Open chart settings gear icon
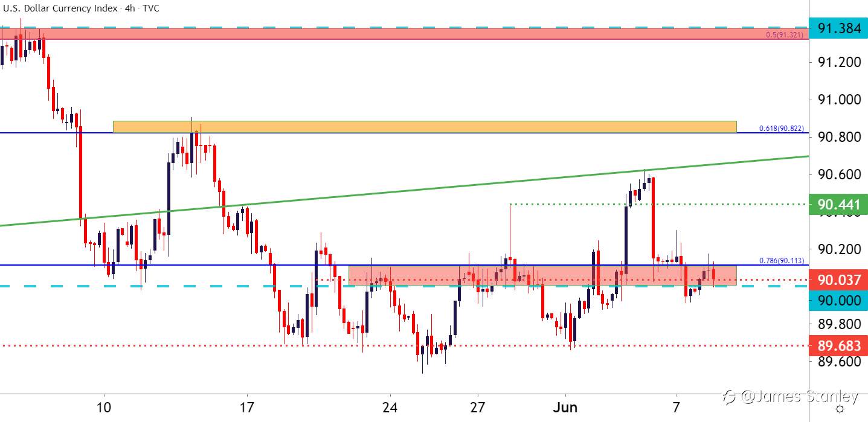The height and width of the screenshot is (422, 868). (840, 409)
